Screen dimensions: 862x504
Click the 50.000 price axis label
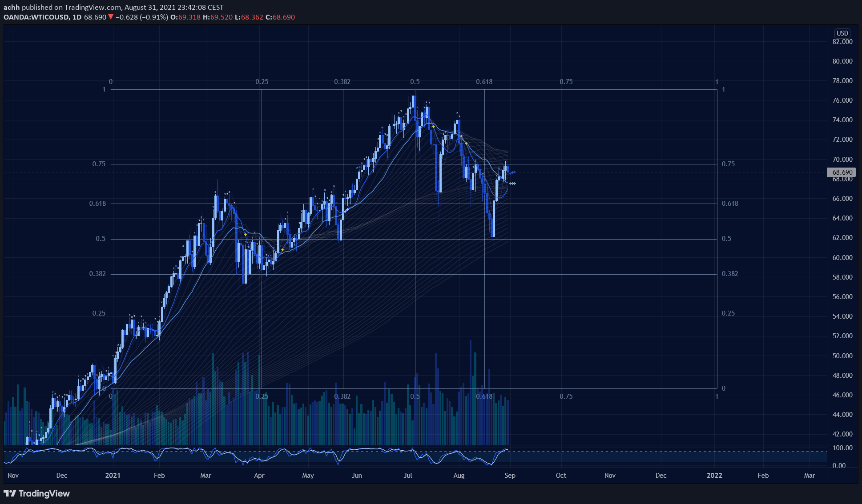tap(842, 356)
